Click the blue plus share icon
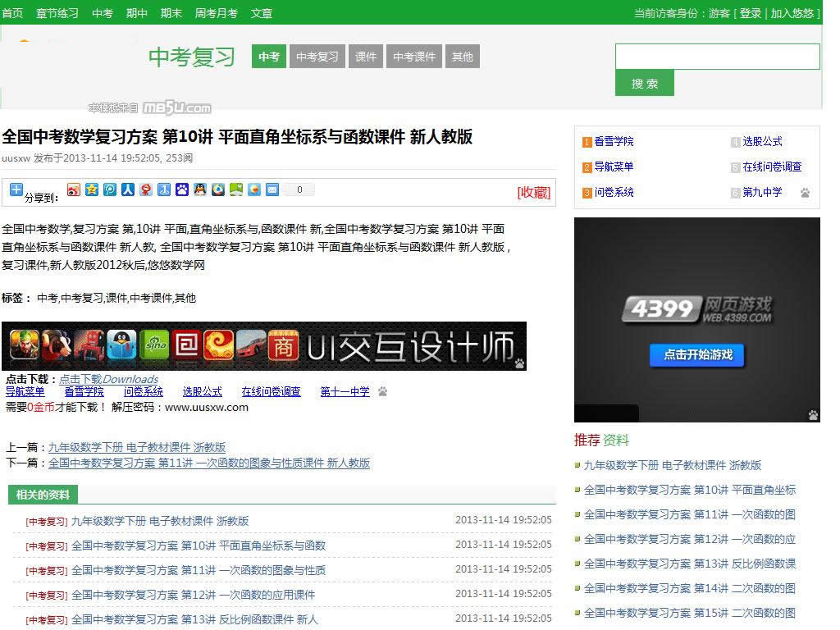This screenshot has height=630, width=840. (x=16, y=189)
